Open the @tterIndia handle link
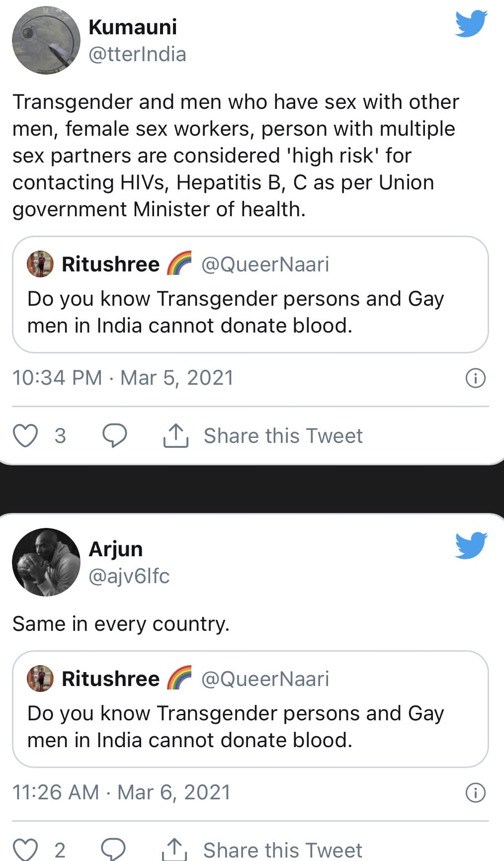This screenshot has height=861, width=504. 137,54
